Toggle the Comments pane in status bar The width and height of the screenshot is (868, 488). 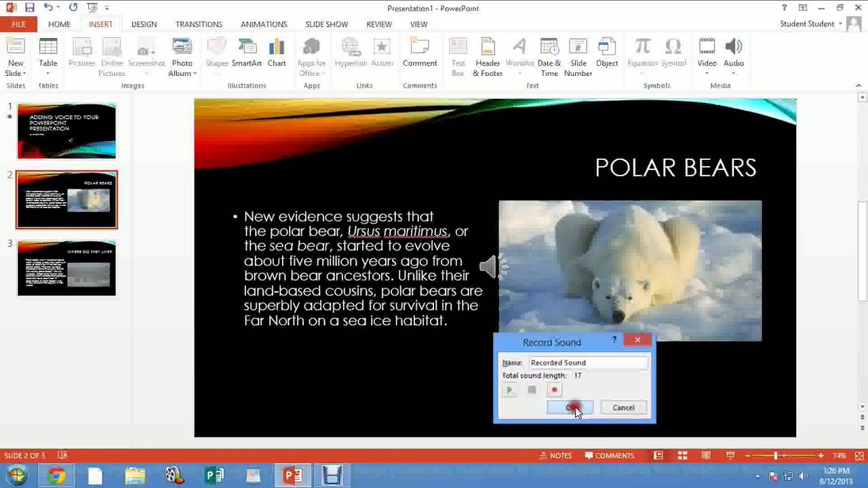609,455
